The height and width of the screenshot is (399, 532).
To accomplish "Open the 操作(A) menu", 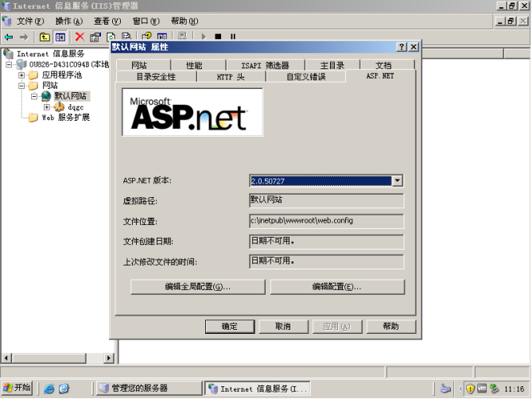I will coord(68,21).
